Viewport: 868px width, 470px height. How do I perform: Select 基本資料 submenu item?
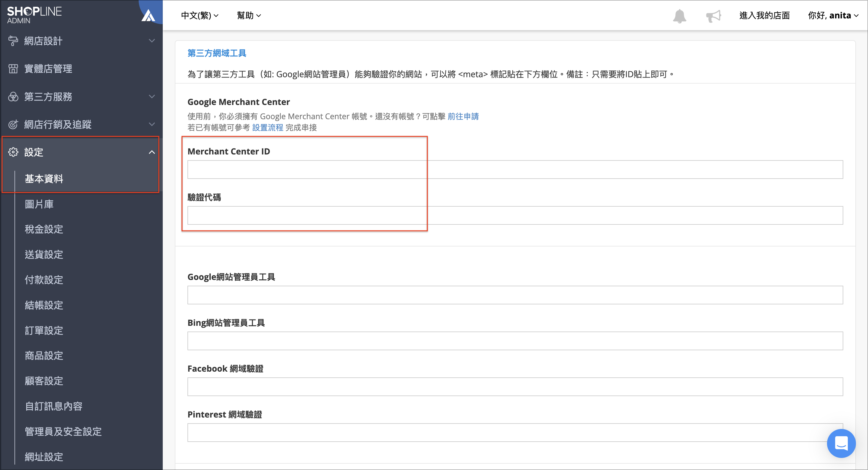tap(44, 179)
